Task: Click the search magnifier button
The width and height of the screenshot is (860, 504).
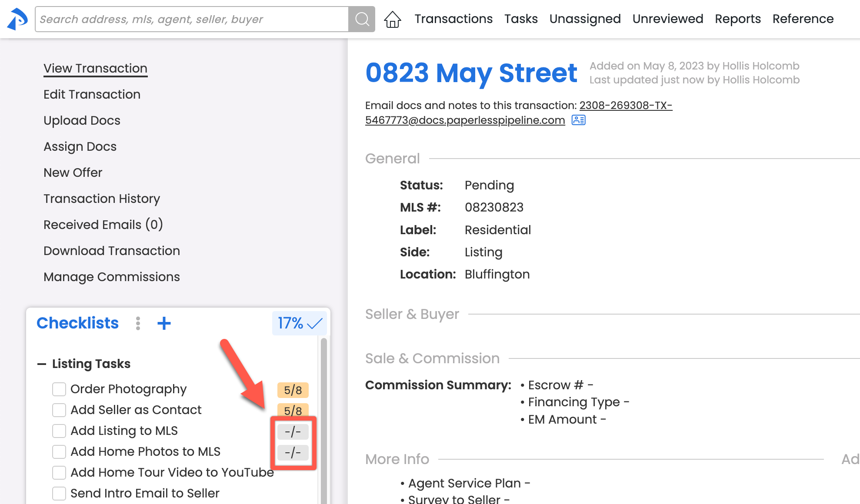Action: 362,19
